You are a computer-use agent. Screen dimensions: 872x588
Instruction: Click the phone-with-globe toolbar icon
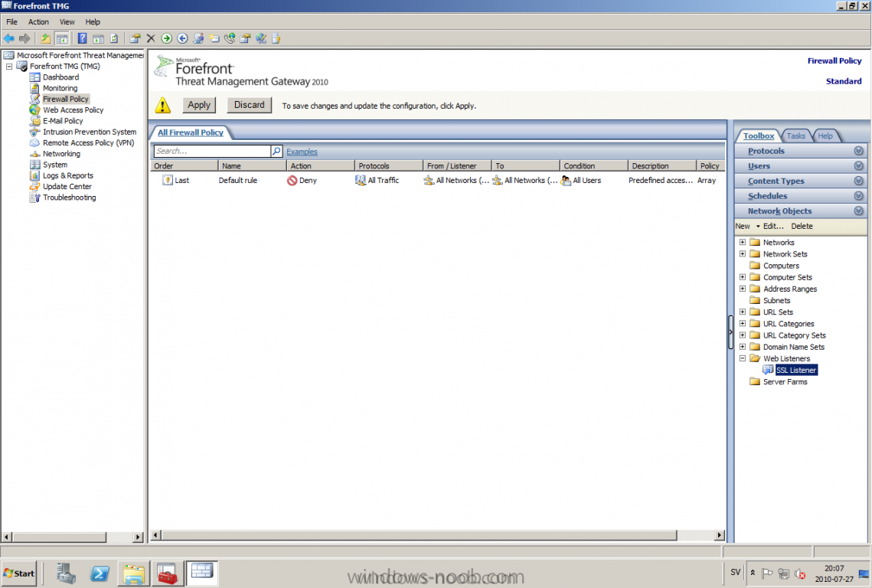tap(230, 38)
